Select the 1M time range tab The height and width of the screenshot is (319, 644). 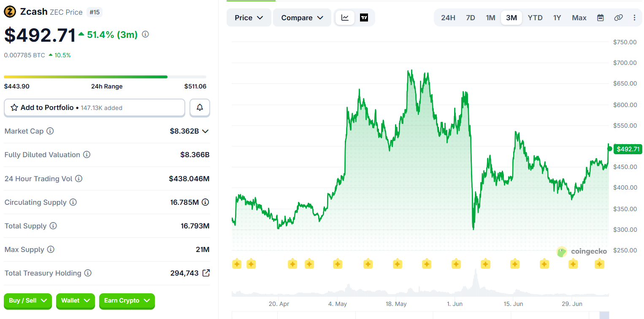coord(490,18)
